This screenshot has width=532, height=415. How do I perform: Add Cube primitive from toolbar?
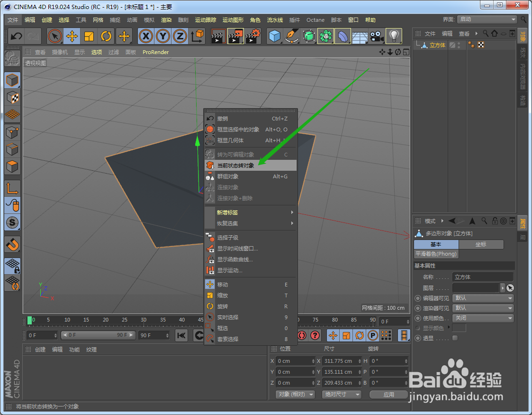click(274, 36)
